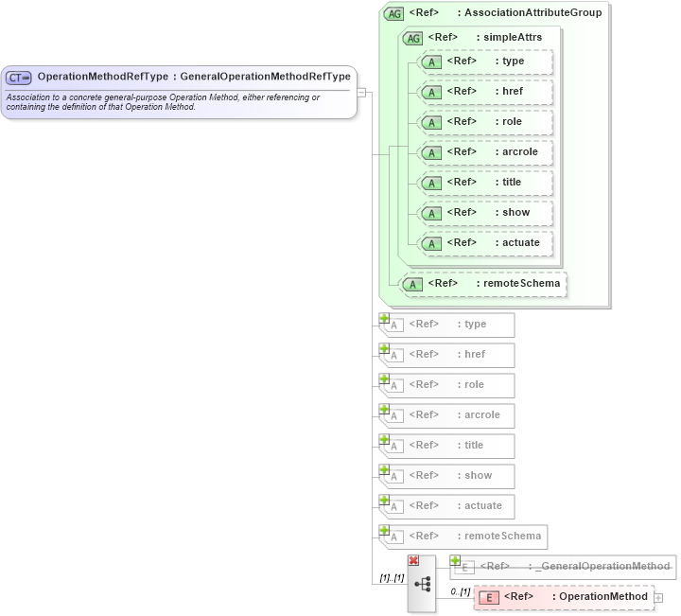Click the 0..[1] cardinality label
681x616 pixels.
[x=461, y=591]
